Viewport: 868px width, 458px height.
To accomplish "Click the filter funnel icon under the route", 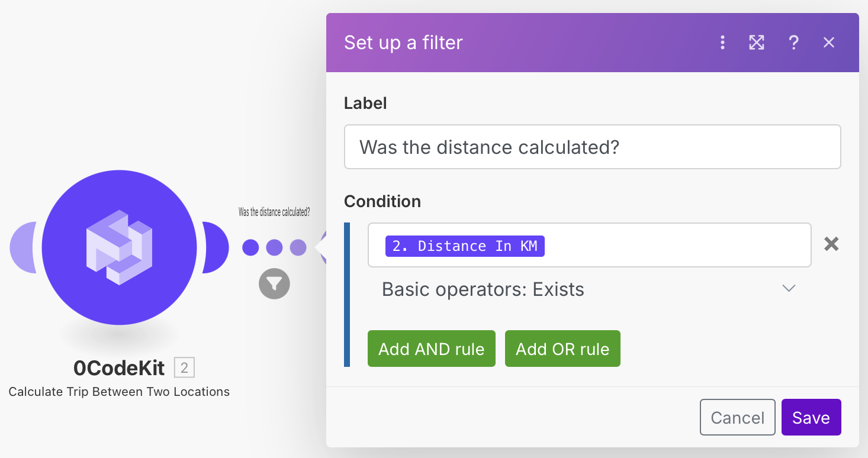I will (x=274, y=284).
